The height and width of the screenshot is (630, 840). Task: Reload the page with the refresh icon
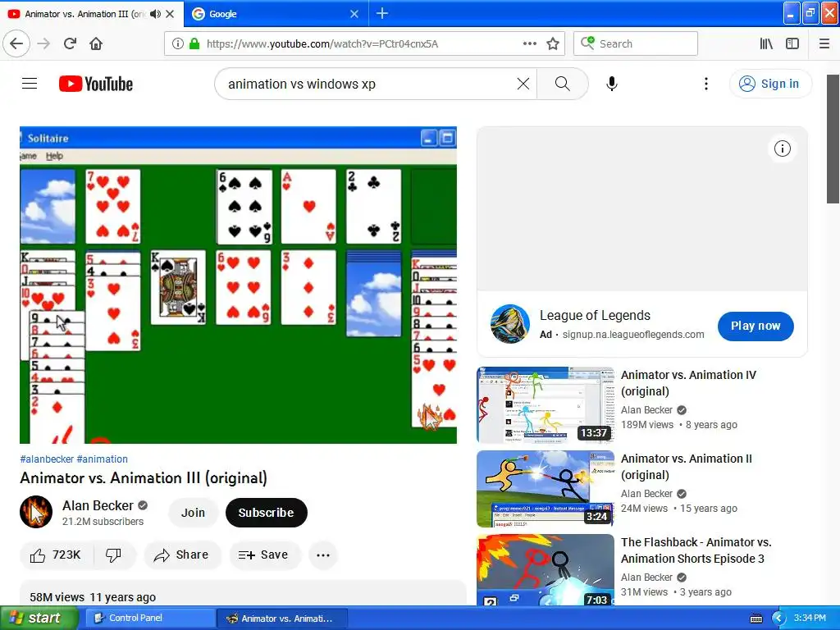click(x=71, y=43)
